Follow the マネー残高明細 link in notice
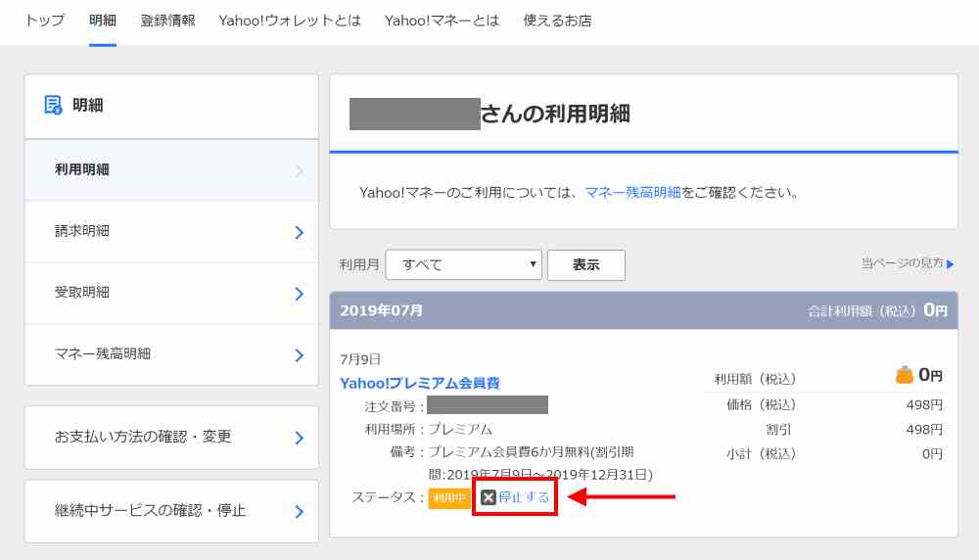 (632, 192)
